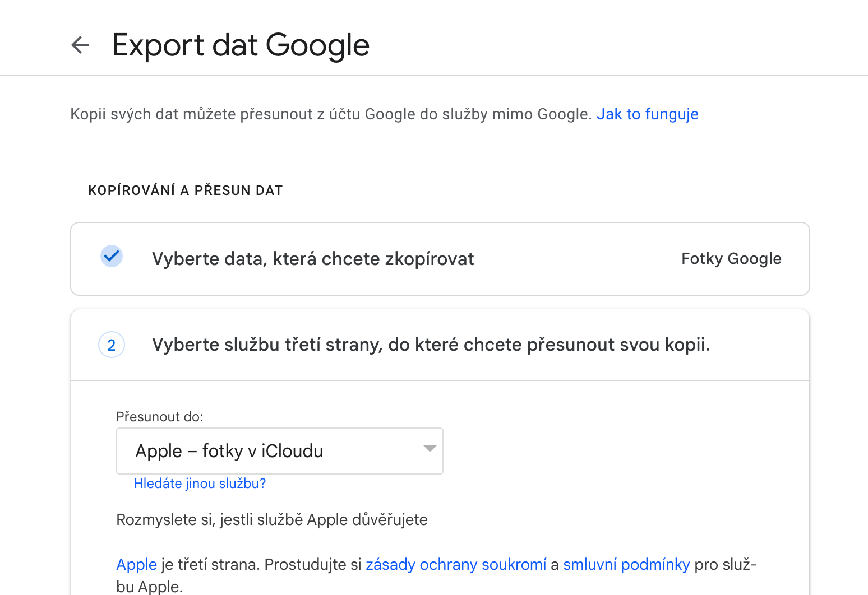Open the 'Apple' third-party link

[136, 564]
